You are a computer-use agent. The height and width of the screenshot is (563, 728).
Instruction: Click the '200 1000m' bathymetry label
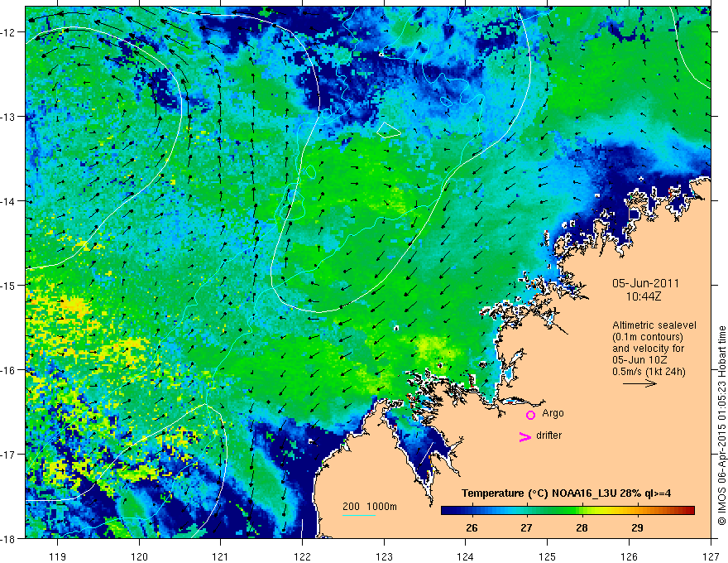[370, 507]
